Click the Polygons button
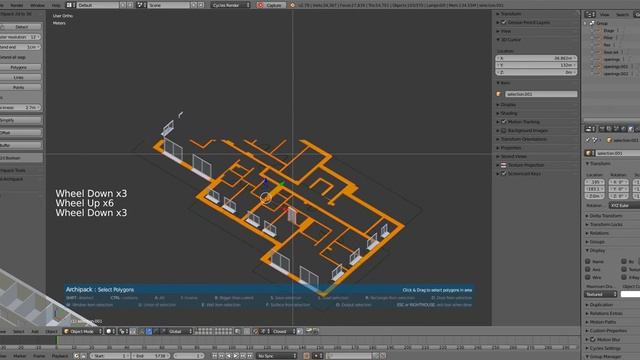 [19, 67]
